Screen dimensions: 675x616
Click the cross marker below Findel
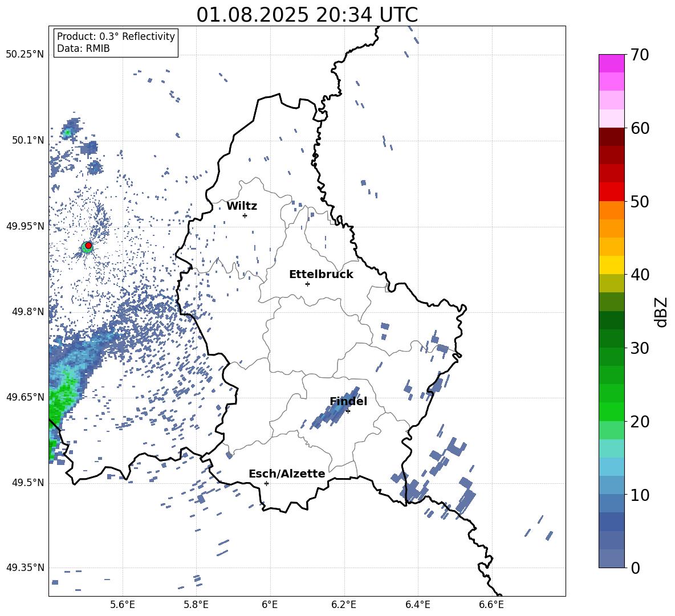348,411
